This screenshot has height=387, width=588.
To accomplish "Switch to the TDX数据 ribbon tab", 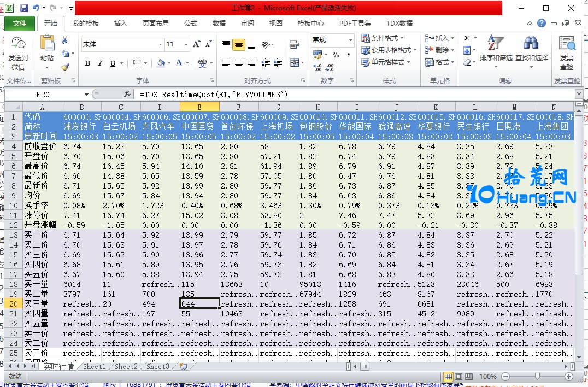I will pyautogui.click(x=399, y=24).
